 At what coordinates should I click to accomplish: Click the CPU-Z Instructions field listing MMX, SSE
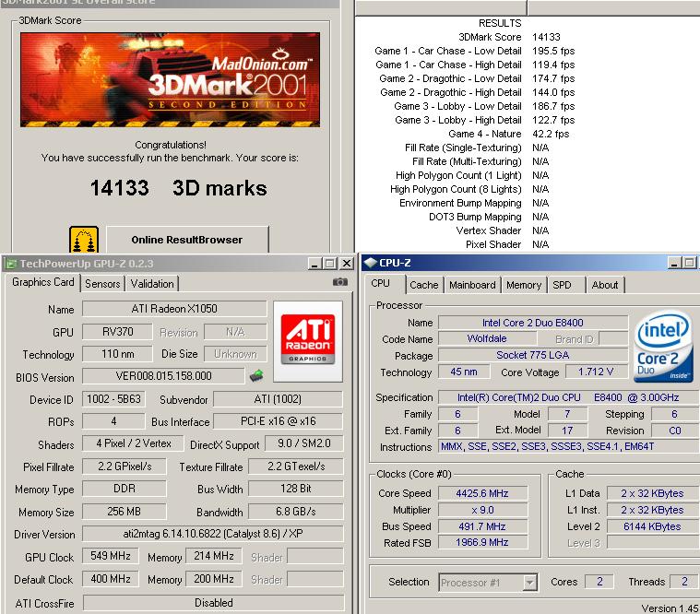[x=569, y=446]
